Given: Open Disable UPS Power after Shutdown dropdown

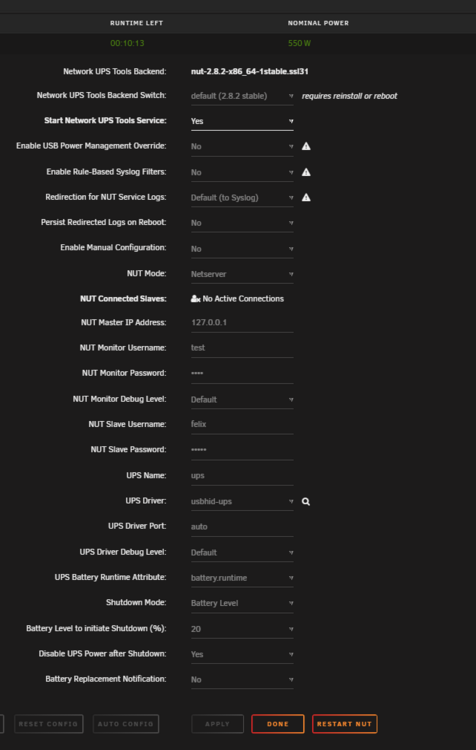Looking at the screenshot, I should [x=242, y=654].
